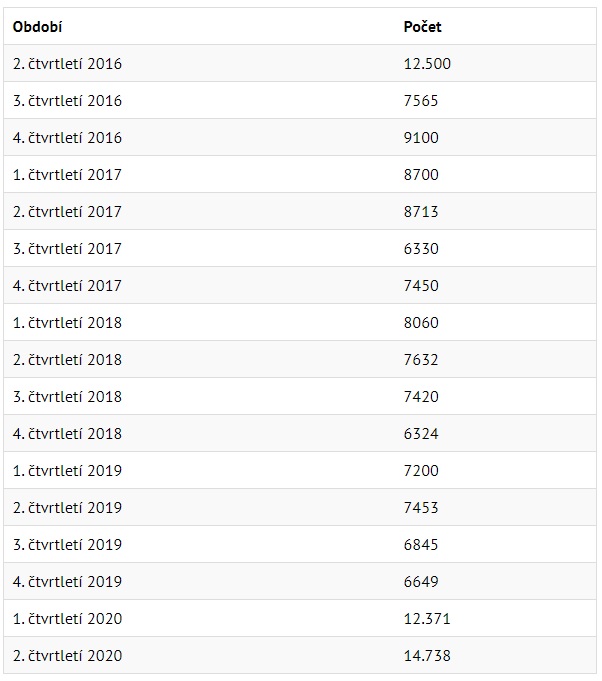Click the value 6649
Viewport: 602px width, 681px height.
[421, 582]
